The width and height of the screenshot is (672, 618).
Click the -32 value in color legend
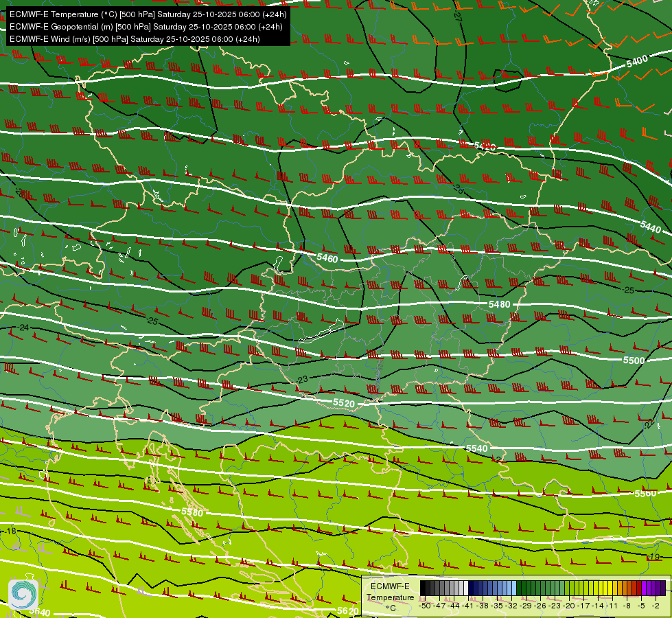(511, 606)
